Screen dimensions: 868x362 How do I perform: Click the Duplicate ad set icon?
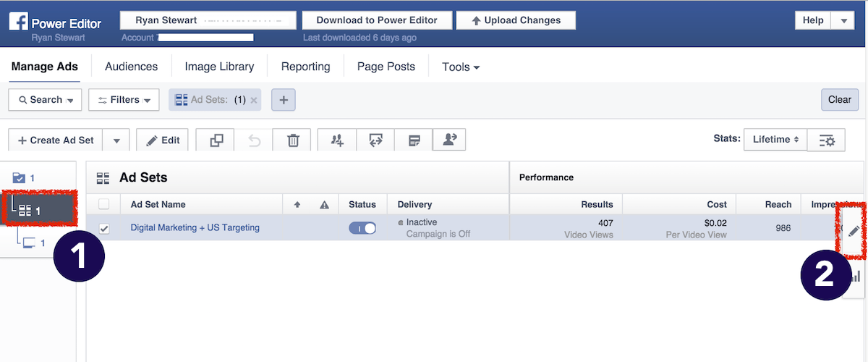click(x=216, y=140)
